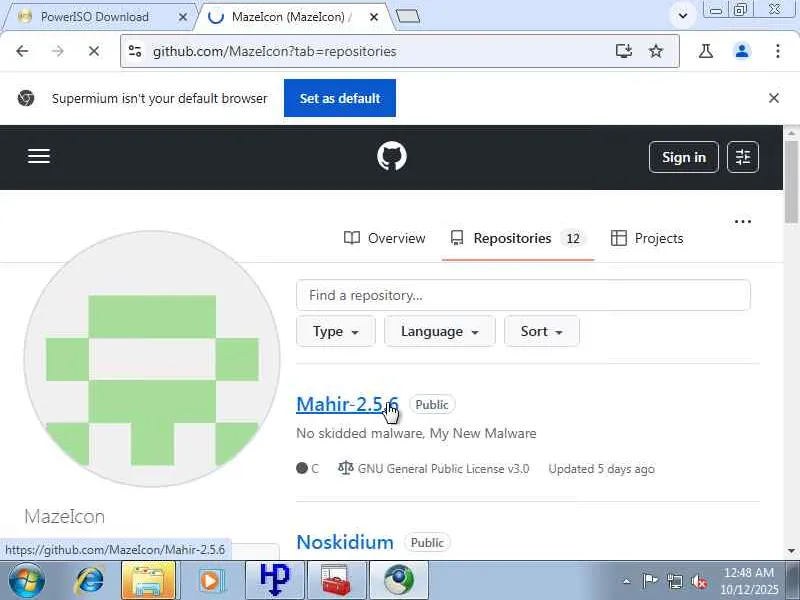Viewport: 800px width, 600px height.
Task: Open the red toolbox taskbar application
Action: coord(336,580)
